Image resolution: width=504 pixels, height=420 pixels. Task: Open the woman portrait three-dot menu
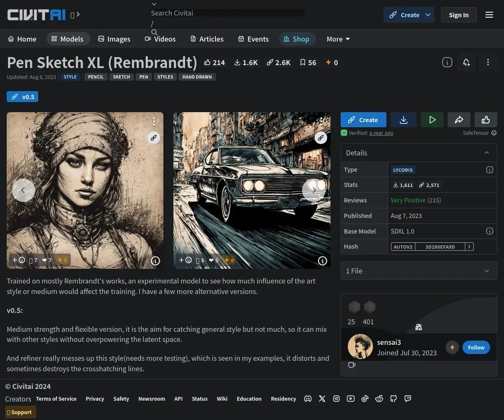(x=154, y=121)
